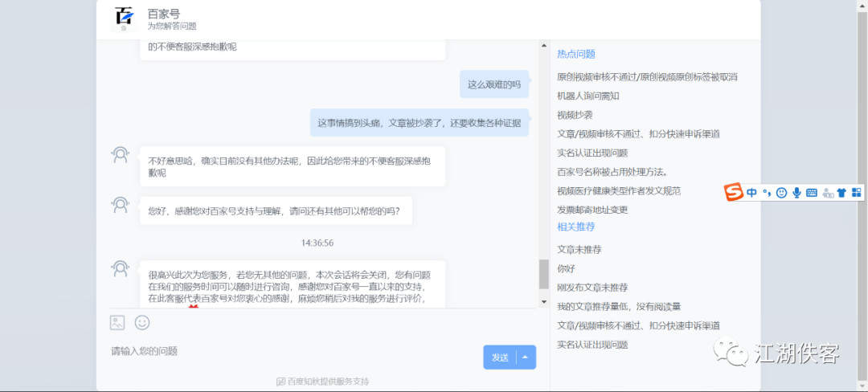Open 你好 recommendation link
868x392 pixels.
566,269
